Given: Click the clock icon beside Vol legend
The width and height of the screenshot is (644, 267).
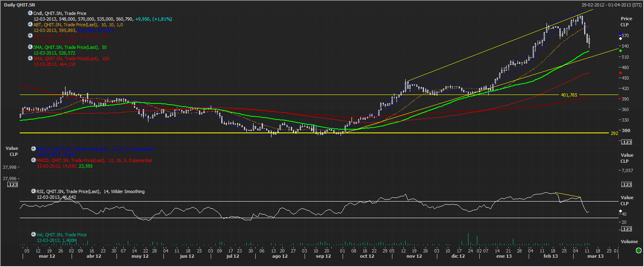Looking at the screenshot, I should pyautogui.click(x=34, y=234).
